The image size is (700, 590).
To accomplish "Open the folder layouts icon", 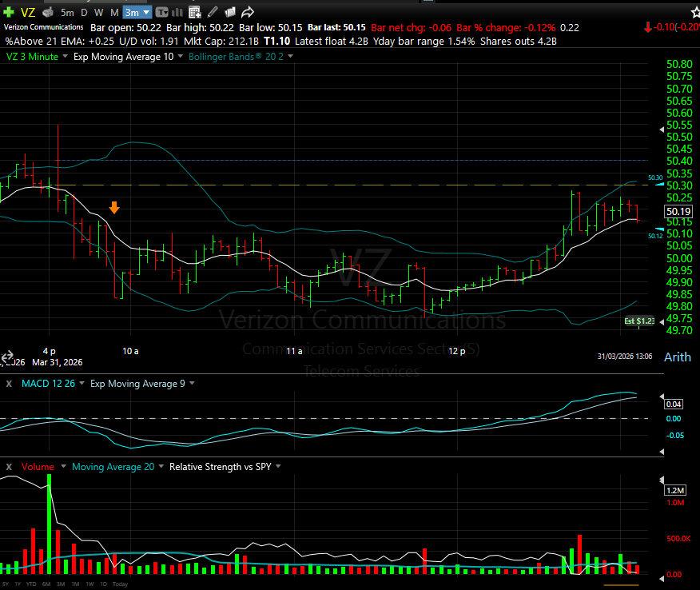I will coord(230,12).
